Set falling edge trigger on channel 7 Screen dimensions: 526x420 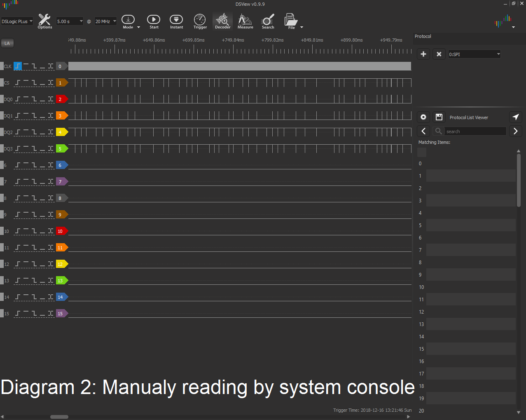tap(34, 181)
